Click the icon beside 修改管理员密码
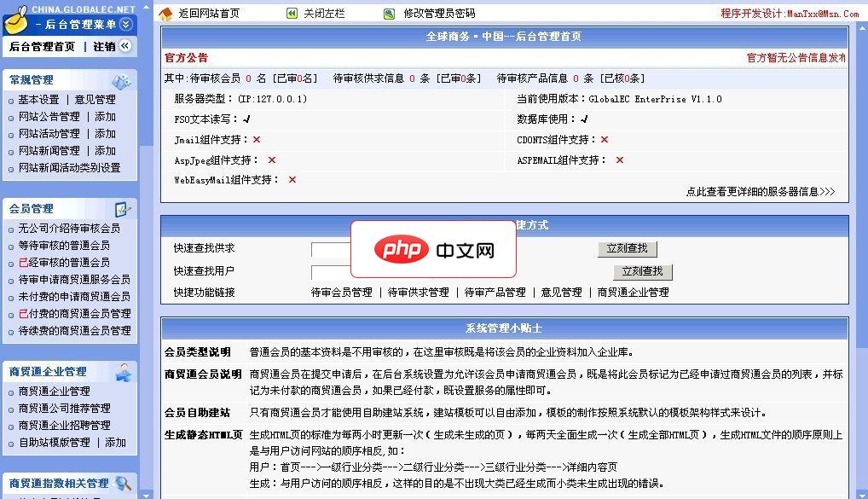The width and height of the screenshot is (868, 499). tap(388, 14)
